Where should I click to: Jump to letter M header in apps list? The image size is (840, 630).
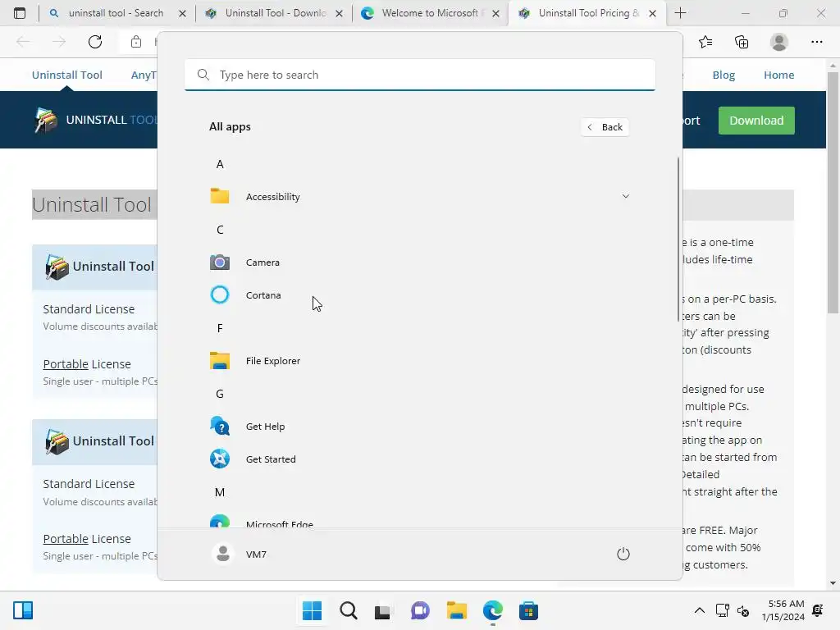click(x=220, y=492)
